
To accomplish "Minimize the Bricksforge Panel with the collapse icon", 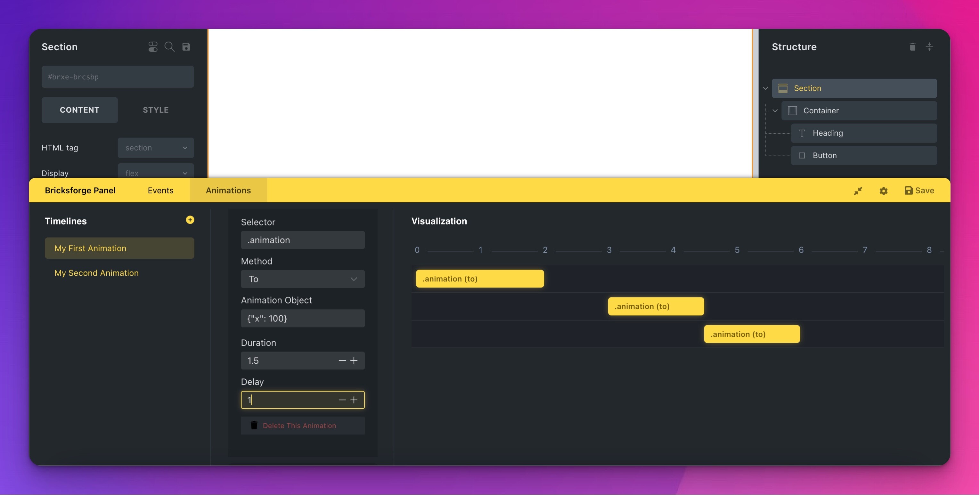I will 858,191.
